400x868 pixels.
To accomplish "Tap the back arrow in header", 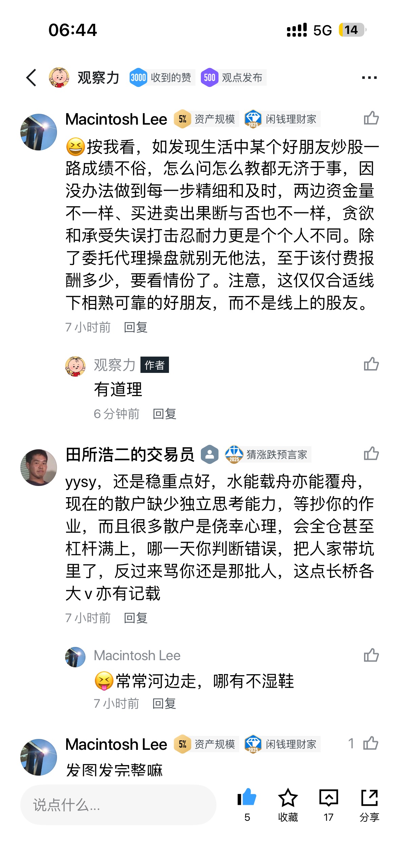I will click(x=31, y=78).
